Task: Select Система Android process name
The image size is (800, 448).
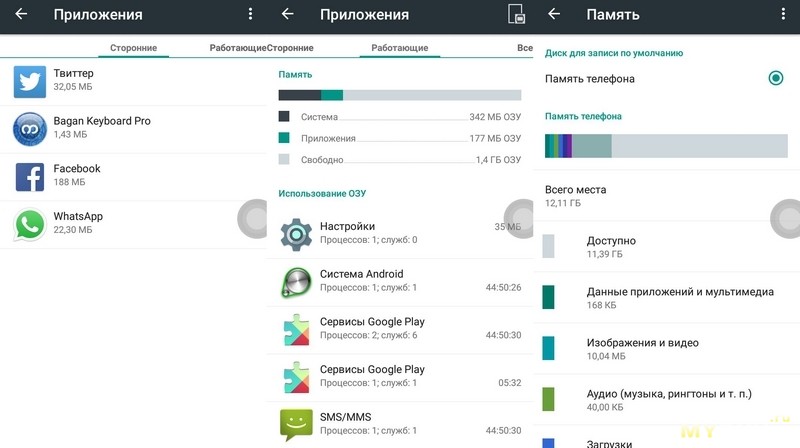Action: [x=362, y=274]
